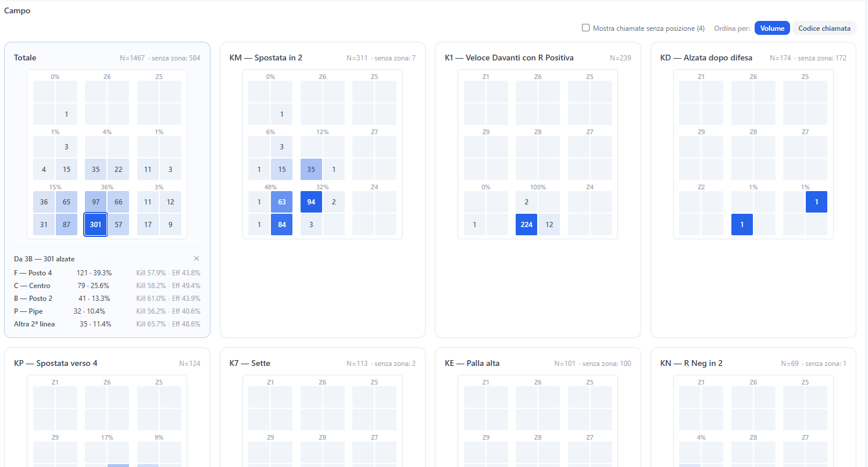Choose the 65 cell in Totale heatmap
The image size is (868, 467).
tap(67, 202)
